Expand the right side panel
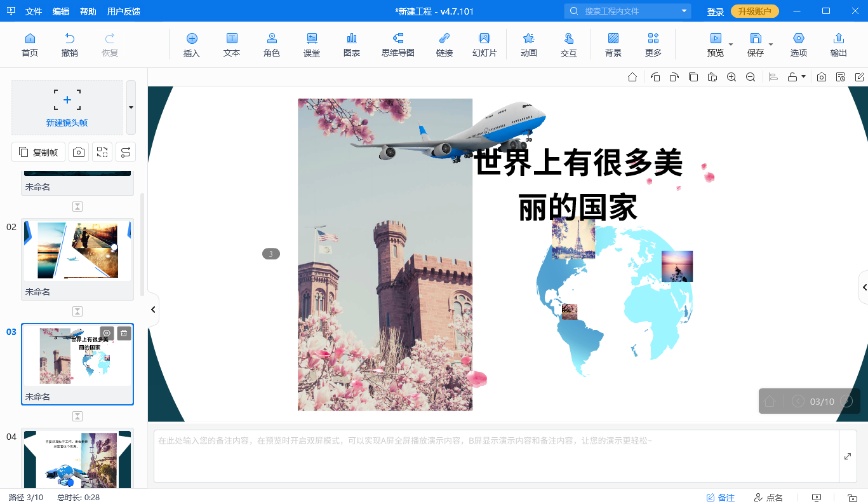868x504 pixels. (x=864, y=288)
